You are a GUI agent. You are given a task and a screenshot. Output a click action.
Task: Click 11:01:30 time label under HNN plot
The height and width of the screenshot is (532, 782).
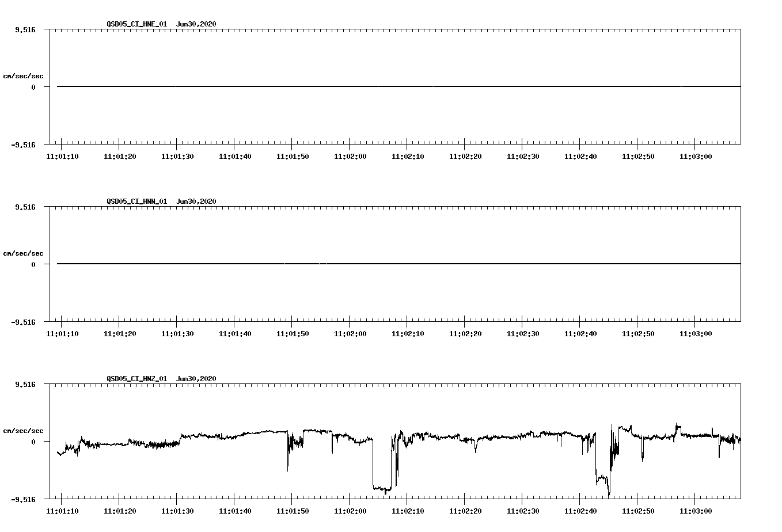(x=177, y=334)
